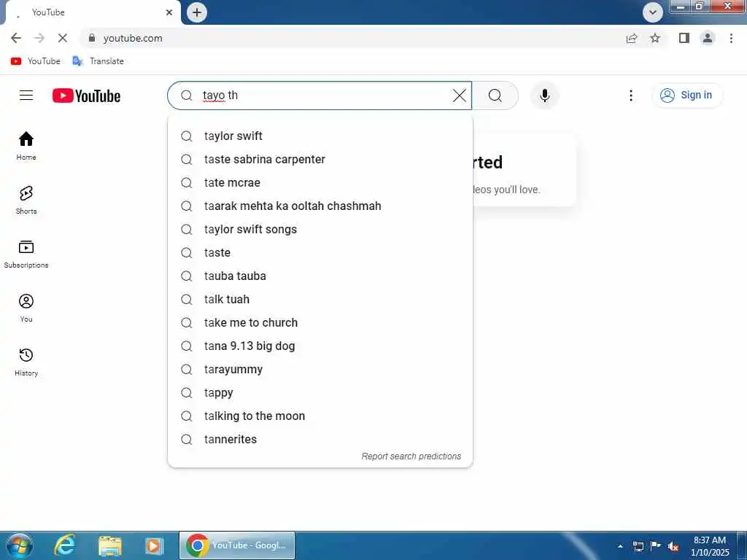The height and width of the screenshot is (560, 747).
Task: Select the 'tarayummy' suggestion
Action: [x=320, y=369]
